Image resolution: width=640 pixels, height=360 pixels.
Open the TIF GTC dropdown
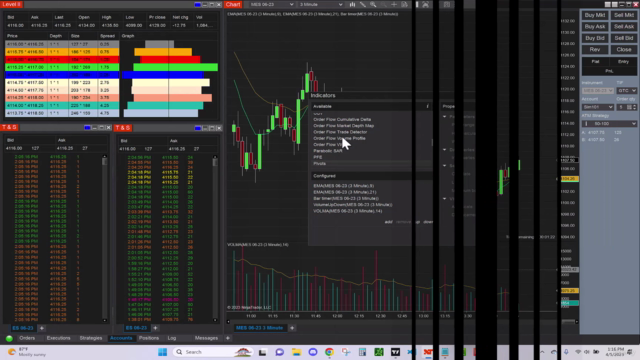coord(627,91)
